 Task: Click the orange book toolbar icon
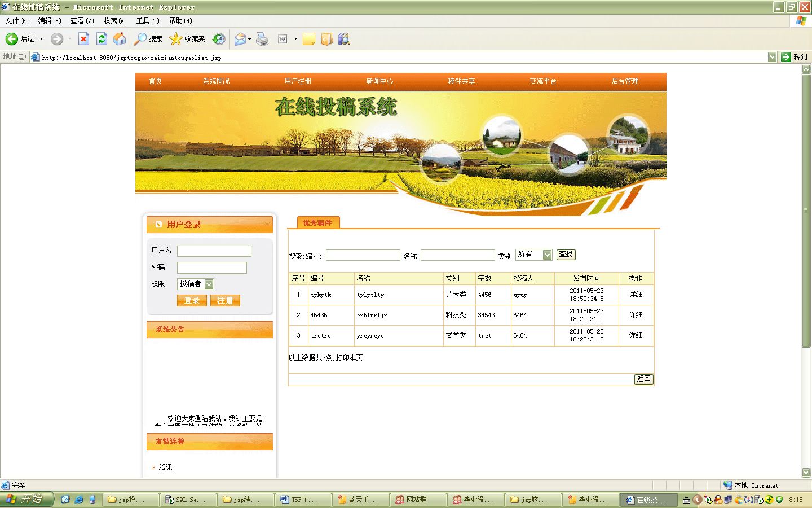327,39
